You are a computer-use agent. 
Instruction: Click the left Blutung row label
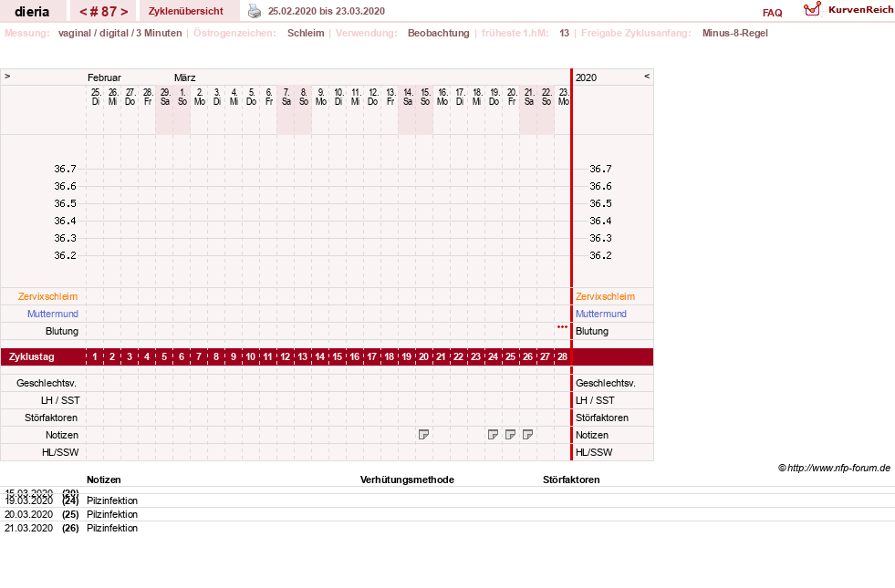tap(62, 331)
